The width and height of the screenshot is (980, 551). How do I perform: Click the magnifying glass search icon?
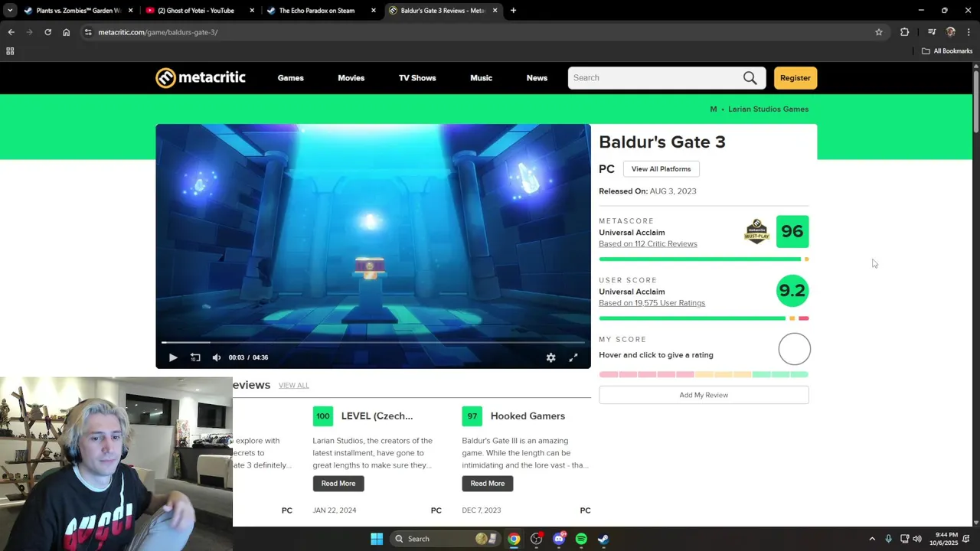750,78
